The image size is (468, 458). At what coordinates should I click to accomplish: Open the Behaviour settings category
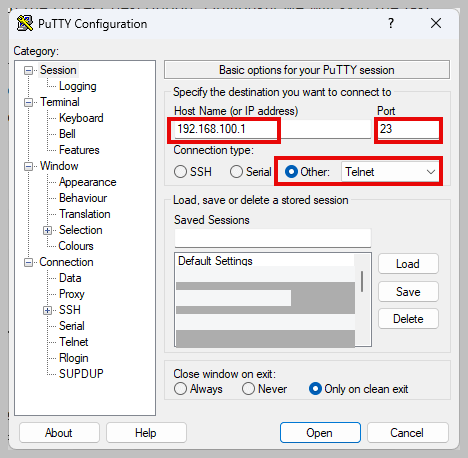coord(83,198)
